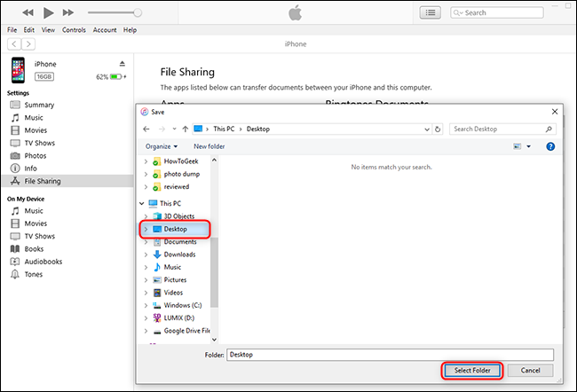Open Info in the Settings sidebar
This screenshot has height=392, width=577.
30,169
